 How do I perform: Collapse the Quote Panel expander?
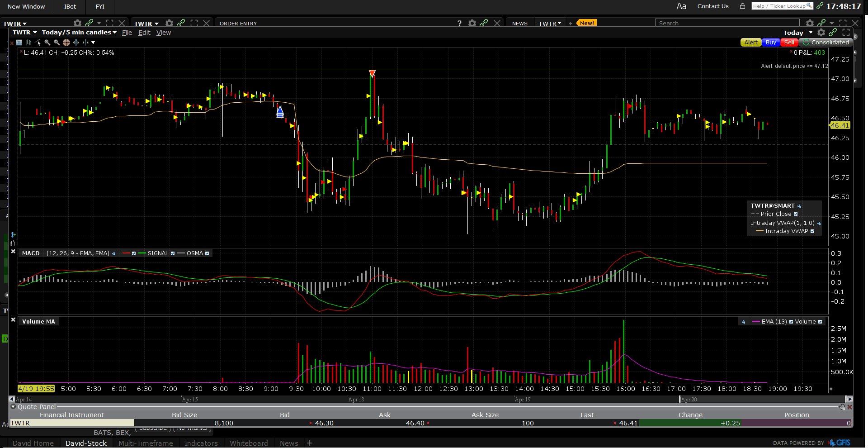(13, 407)
